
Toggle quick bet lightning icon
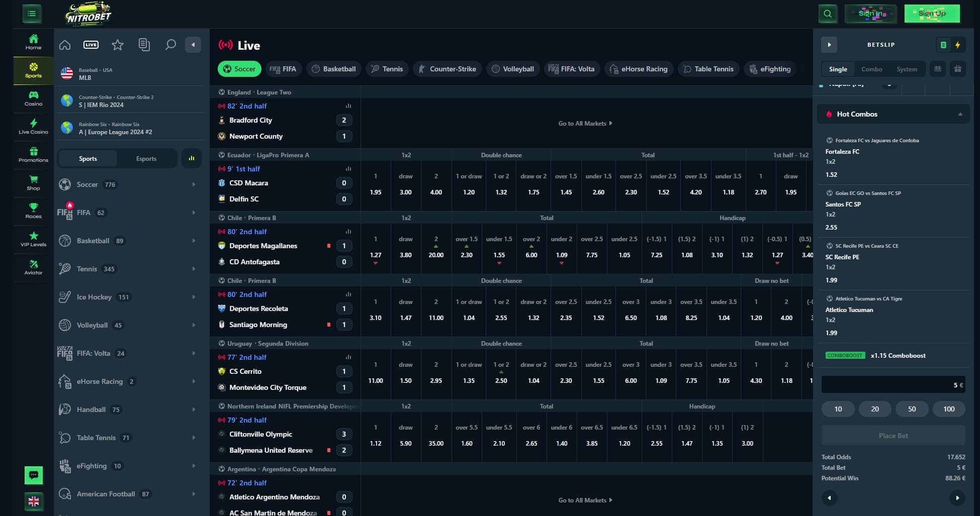[x=958, y=45]
